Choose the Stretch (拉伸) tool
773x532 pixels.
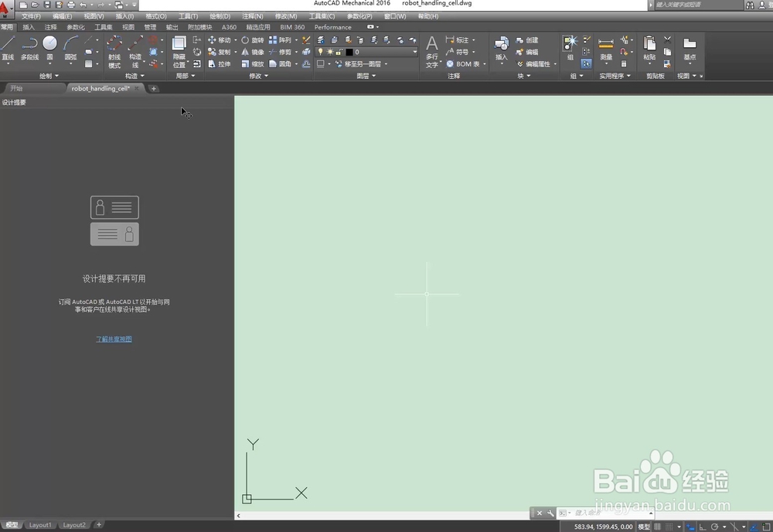[220, 64]
